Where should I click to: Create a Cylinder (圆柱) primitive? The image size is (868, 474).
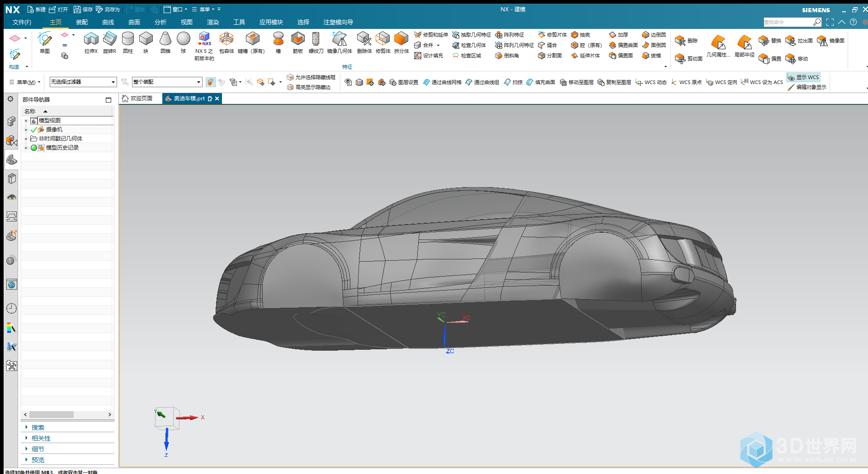click(x=128, y=42)
